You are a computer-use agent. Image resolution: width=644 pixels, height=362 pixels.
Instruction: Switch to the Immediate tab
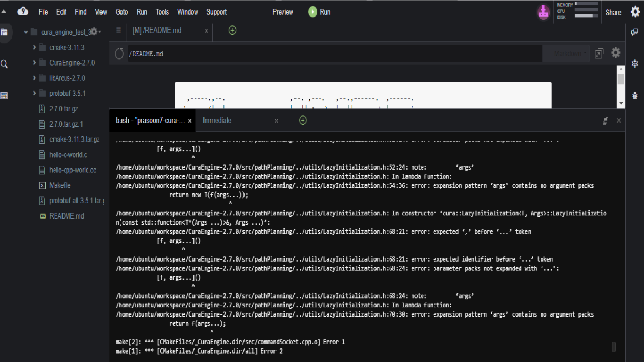(x=217, y=120)
